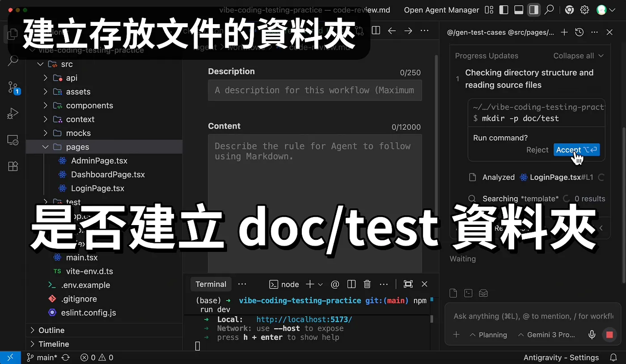Open the Planning mode dropdown

pos(488,335)
